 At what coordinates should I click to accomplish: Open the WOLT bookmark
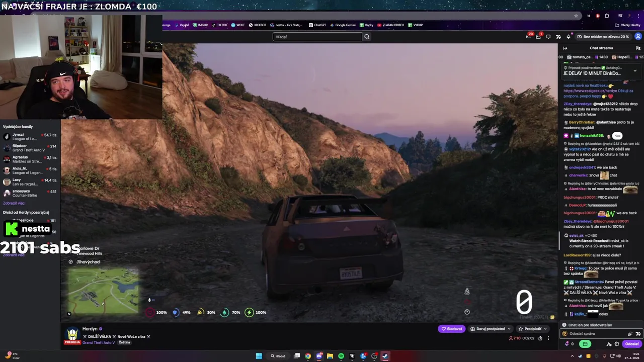(x=238, y=25)
